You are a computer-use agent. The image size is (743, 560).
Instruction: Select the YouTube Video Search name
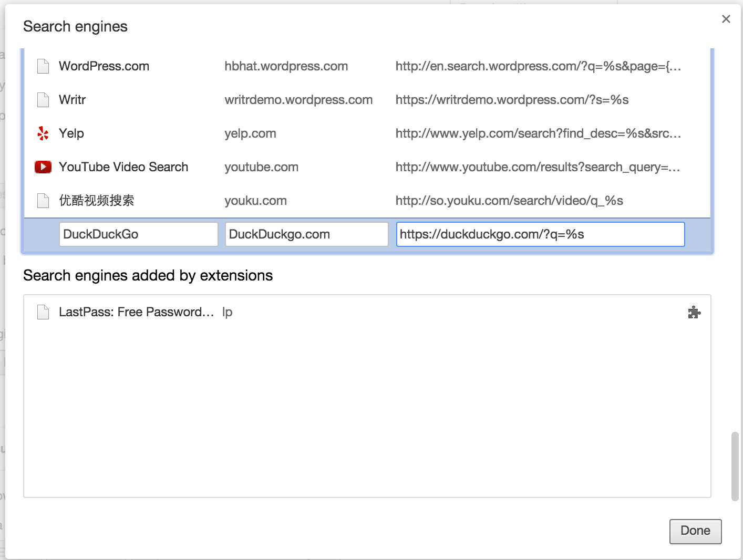pos(123,167)
